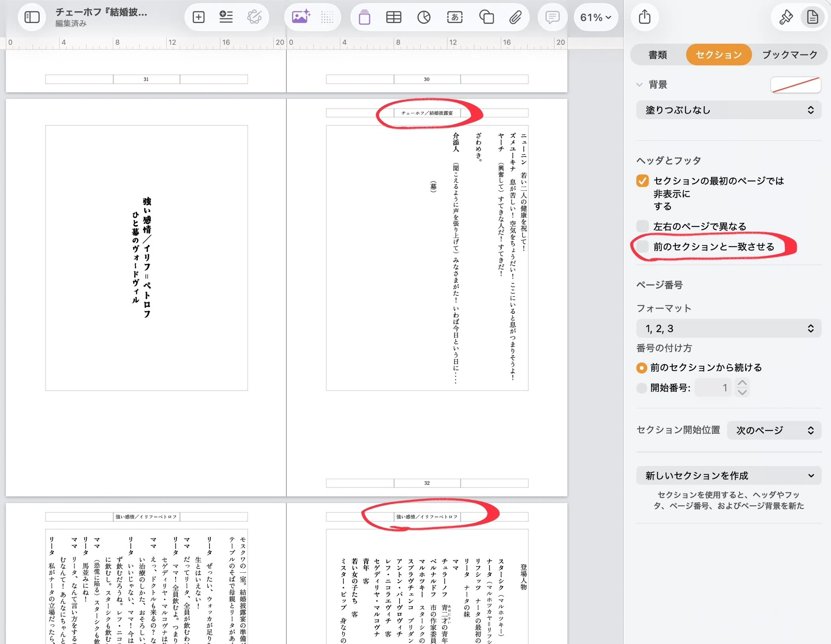Enable 左右のページで異なる checkbox
The image size is (831, 644).
click(642, 226)
